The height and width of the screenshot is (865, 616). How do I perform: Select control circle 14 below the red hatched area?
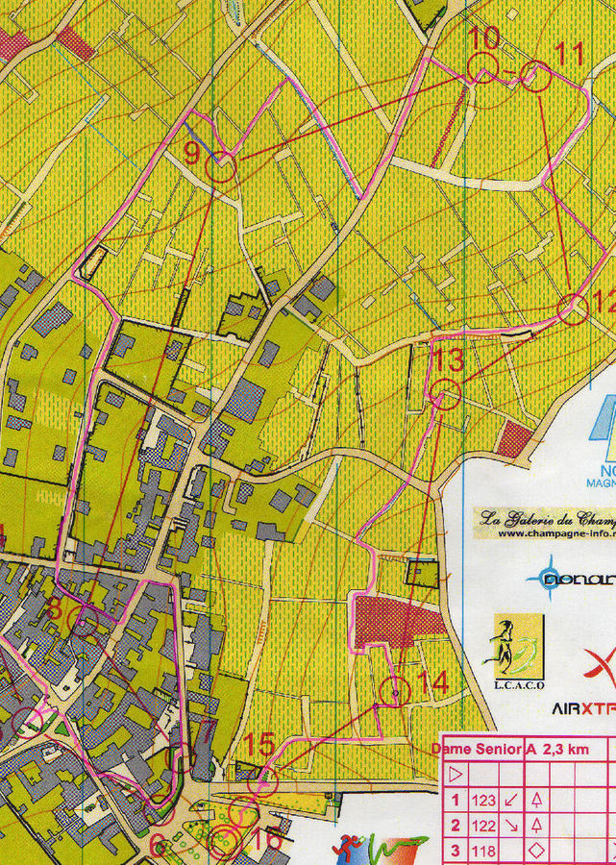394,690
